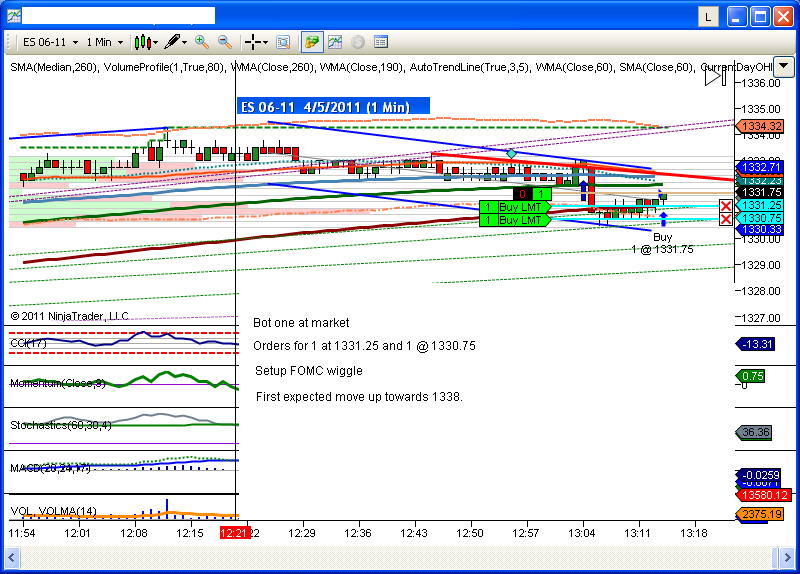Click the scrollbar left arrow
Viewport: 800px width, 574px height.
coord(12,557)
